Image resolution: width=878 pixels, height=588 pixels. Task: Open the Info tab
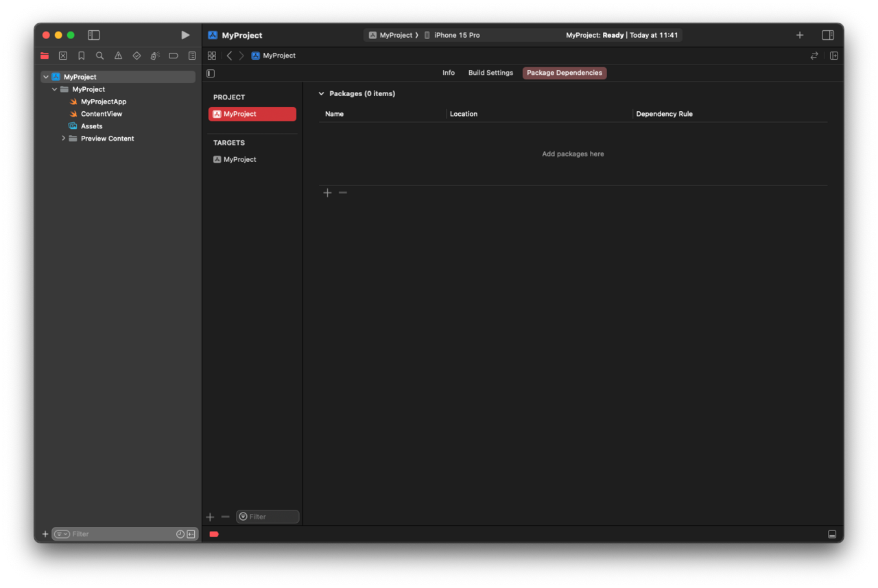click(x=449, y=73)
